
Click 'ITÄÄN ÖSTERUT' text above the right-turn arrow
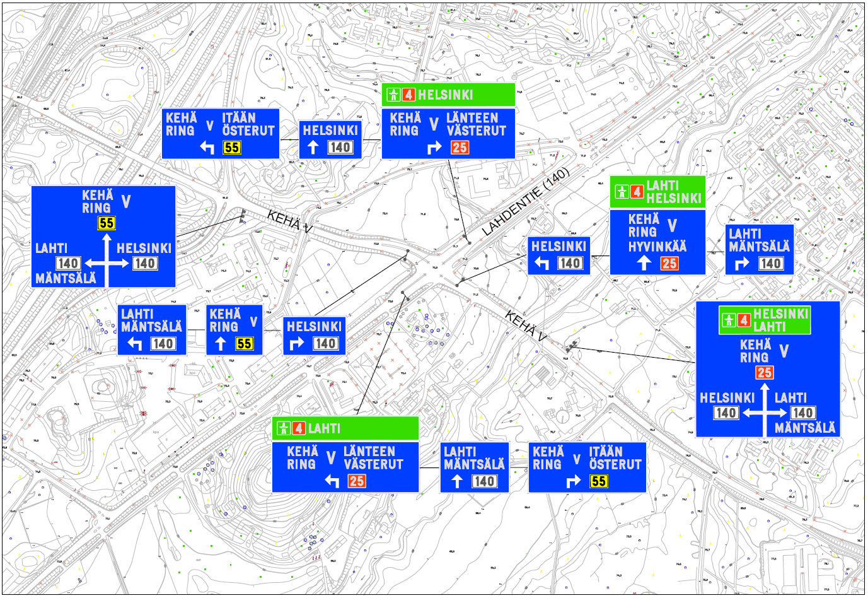click(x=615, y=458)
